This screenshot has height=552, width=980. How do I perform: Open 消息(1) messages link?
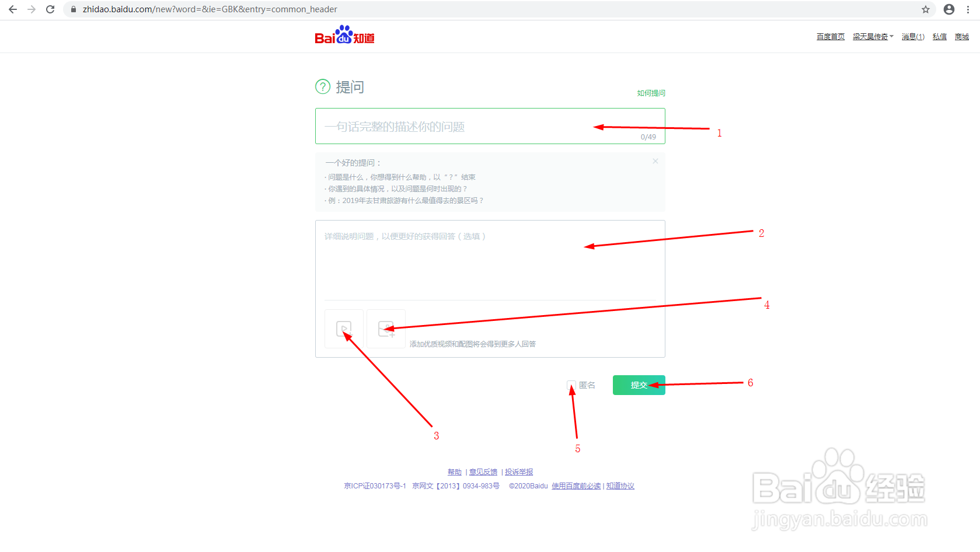point(913,37)
